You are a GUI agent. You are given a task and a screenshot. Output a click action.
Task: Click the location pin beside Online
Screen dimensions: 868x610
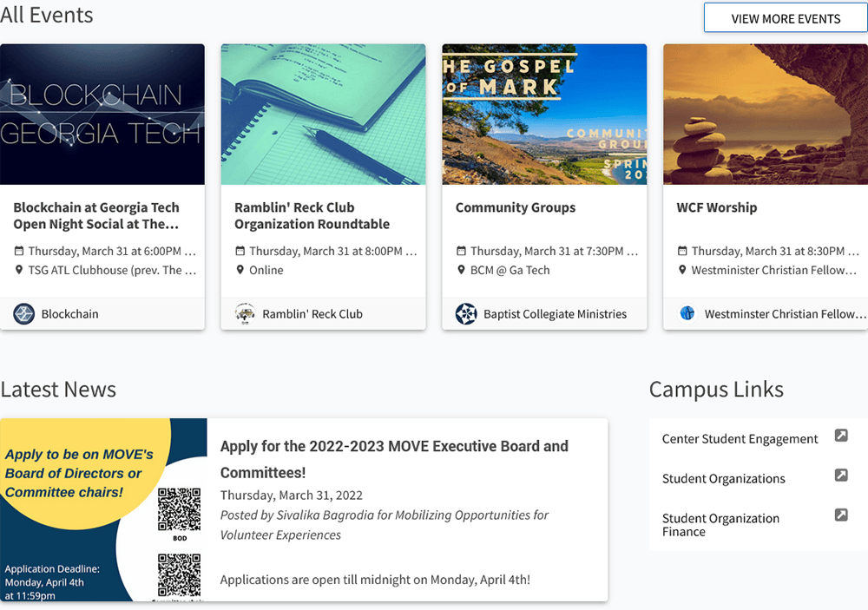click(240, 270)
